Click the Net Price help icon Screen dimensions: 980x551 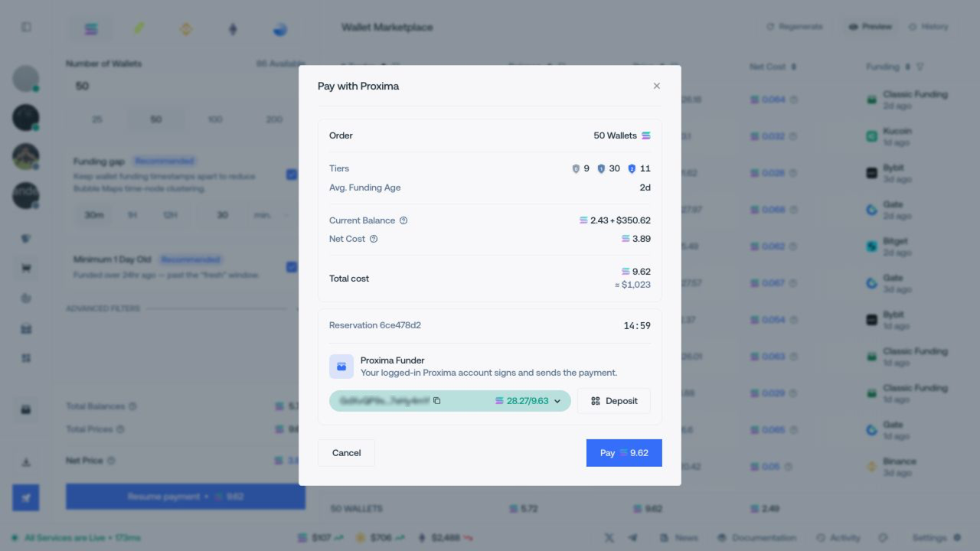click(x=111, y=461)
